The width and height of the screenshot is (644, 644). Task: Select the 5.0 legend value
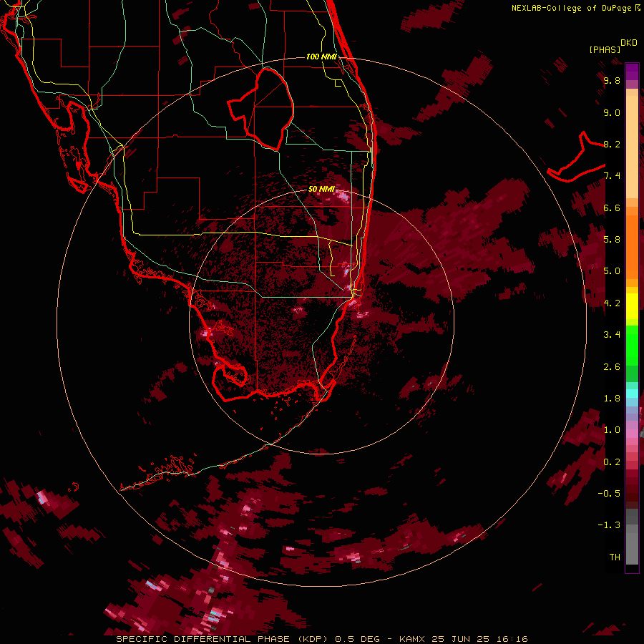[x=612, y=271]
